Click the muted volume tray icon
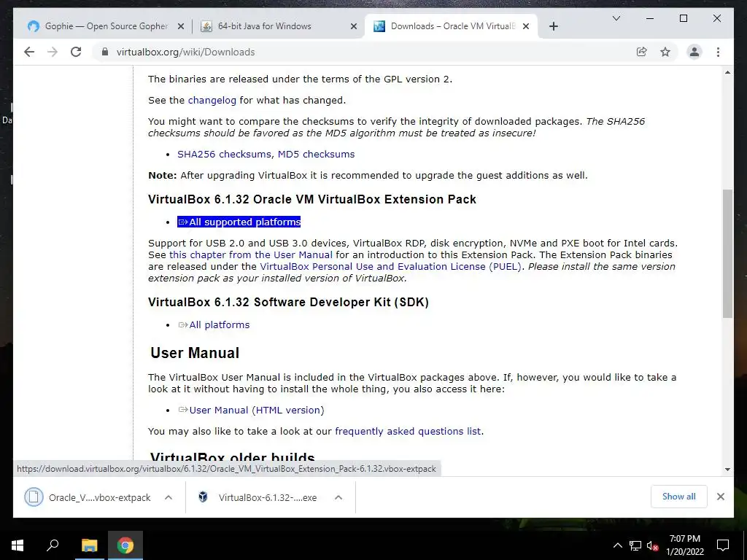Image resolution: width=747 pixels, height=560 pixels. click(652, 545)
